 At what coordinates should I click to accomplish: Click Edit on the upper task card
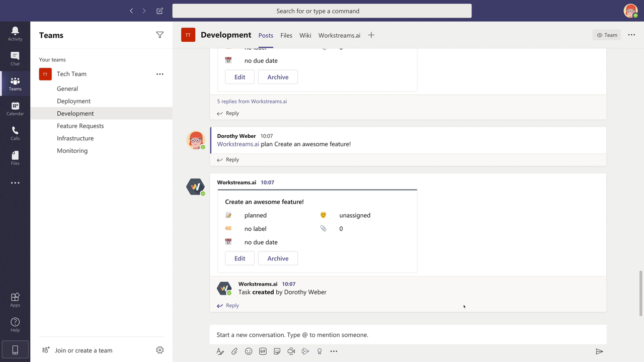239,77
